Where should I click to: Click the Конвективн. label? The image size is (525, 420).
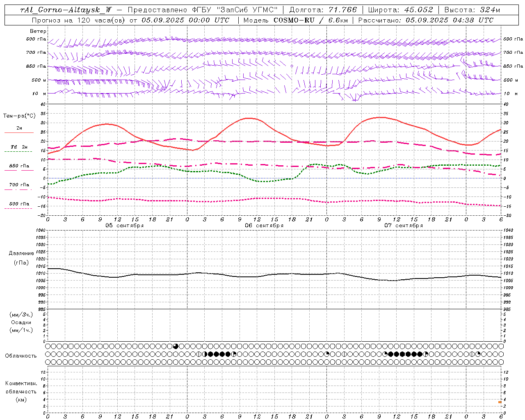click(x=21, y=383)
